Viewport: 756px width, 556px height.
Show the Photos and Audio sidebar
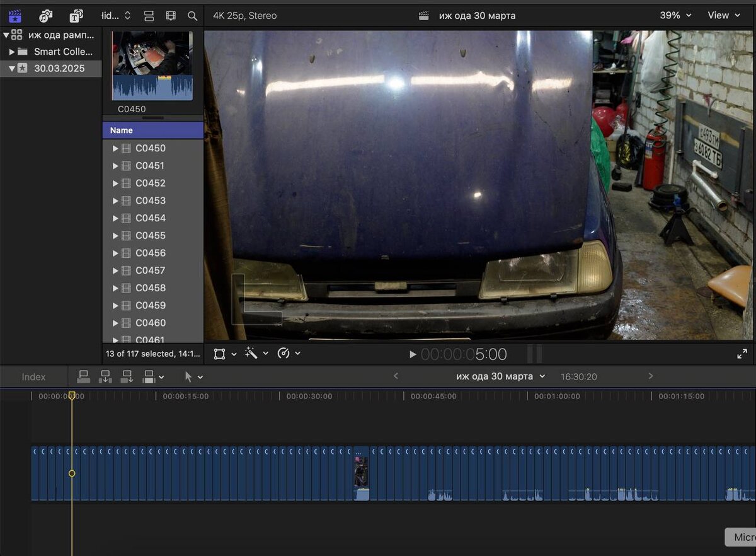pyautogui.click(x=46, y=16)
